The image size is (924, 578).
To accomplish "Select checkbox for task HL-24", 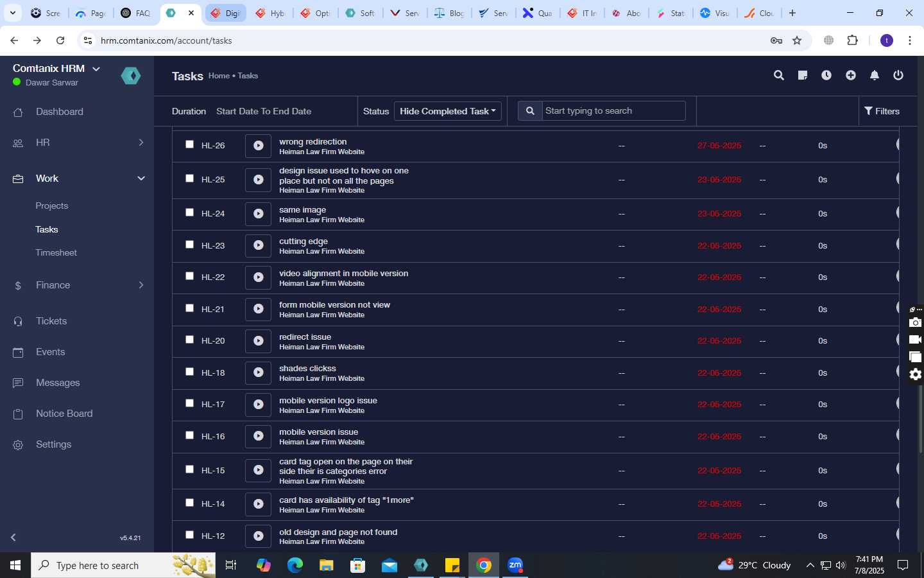I will click(189, 213).
